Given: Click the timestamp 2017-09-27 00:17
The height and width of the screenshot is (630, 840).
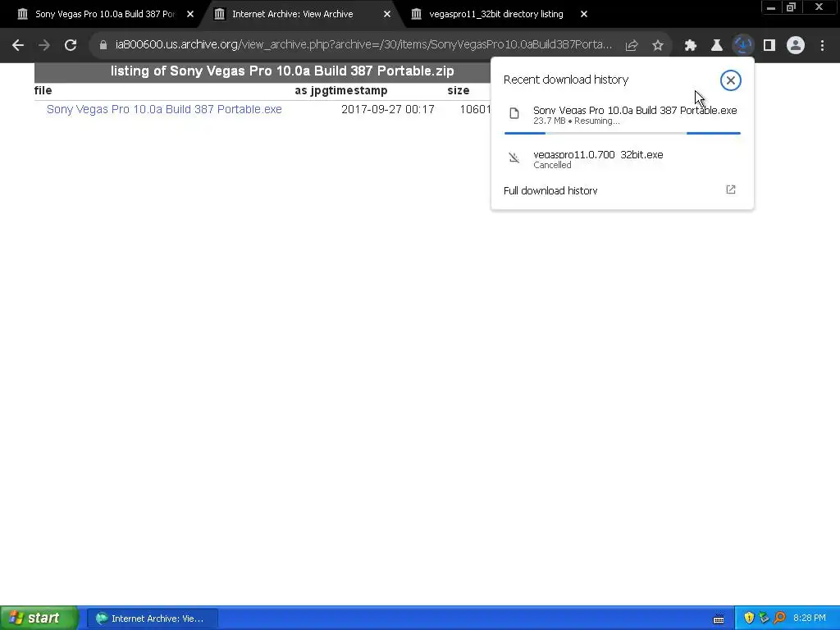Looking at the screenshot, I should click(x=387, y=109).
